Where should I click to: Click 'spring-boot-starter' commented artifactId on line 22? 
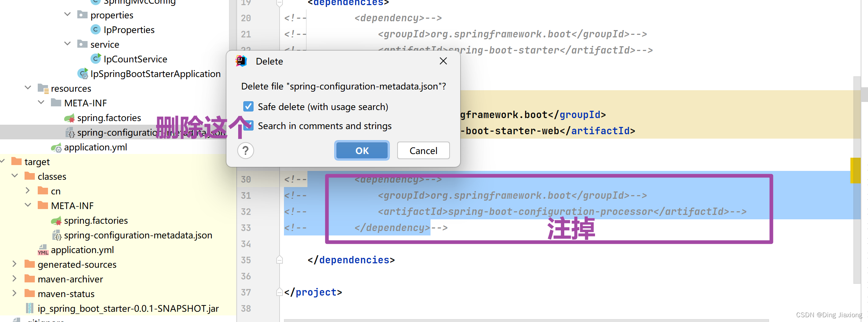click(504, 50)
